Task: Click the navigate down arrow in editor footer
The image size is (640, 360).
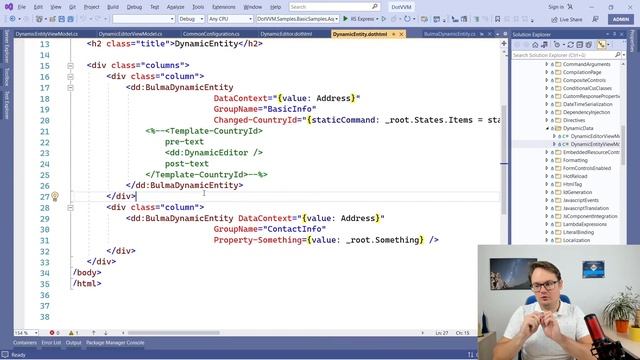Action: [105, 333]
